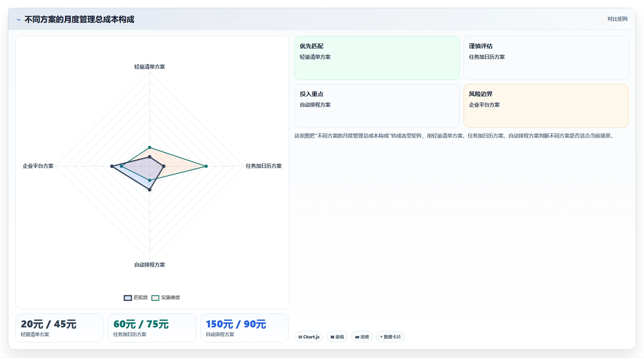
Task: Click the Chart.js tag pill
Action: click(309, 337)
